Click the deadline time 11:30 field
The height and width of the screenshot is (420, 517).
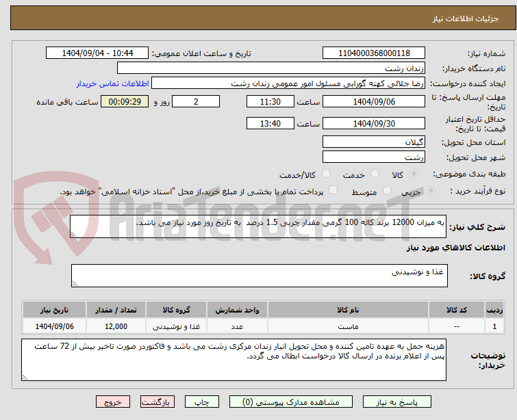point(270,101)
